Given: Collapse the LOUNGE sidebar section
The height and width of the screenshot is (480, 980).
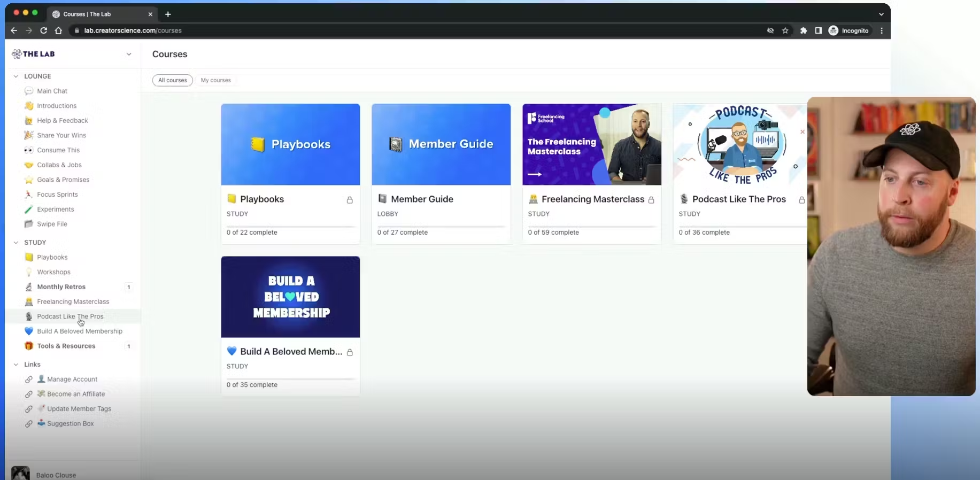Looking at the screenshot, I should (16, 76).
